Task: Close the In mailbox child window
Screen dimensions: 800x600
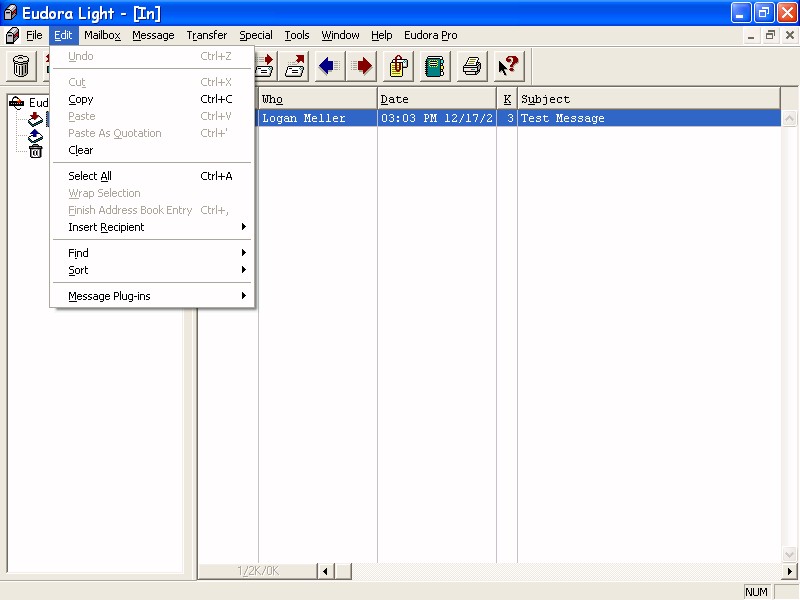Action: point(790,36)
